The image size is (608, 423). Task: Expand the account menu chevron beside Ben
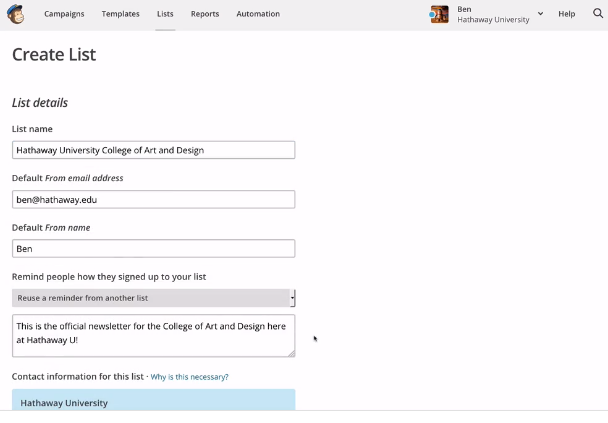tap(540, 14)
